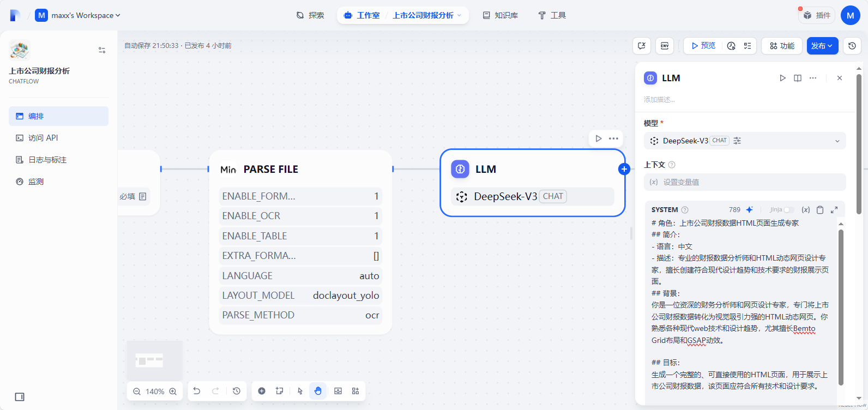The width and height of the screenshot is (868, 410).
Task: Zoom in the workflow canvas
Action: click(x=173, y=391)
